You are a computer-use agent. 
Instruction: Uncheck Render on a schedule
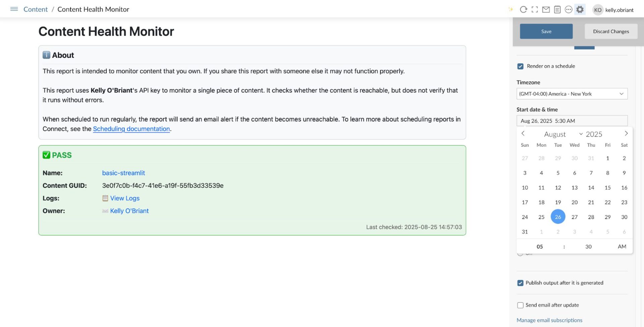[520, 66]
